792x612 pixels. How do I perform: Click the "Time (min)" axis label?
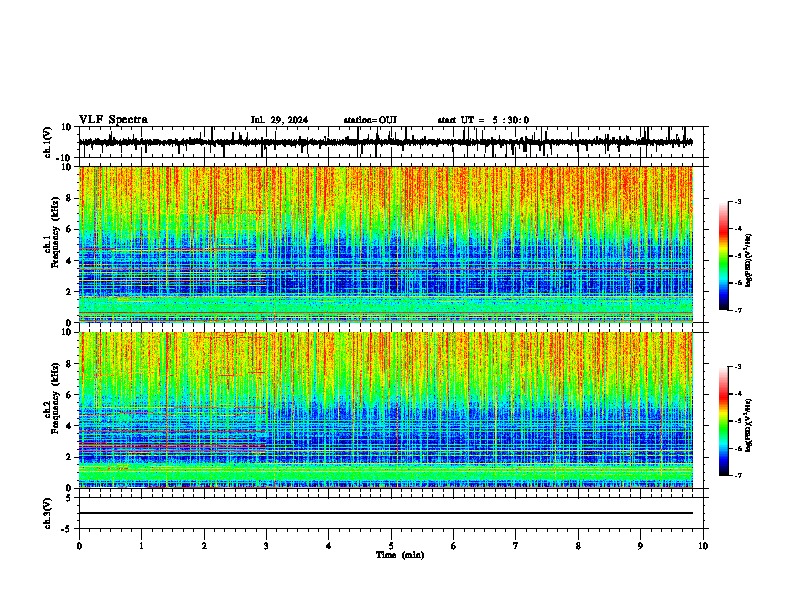pos(400,555)
